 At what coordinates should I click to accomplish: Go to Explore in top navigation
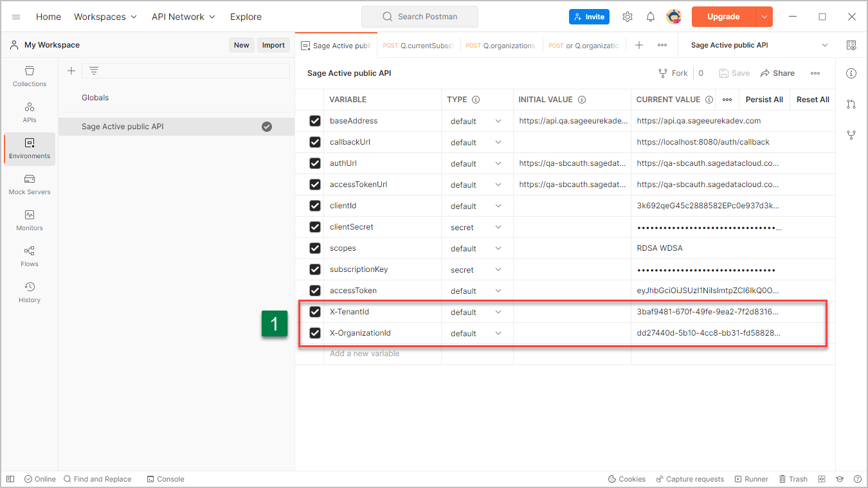click(x=246, y=17)
